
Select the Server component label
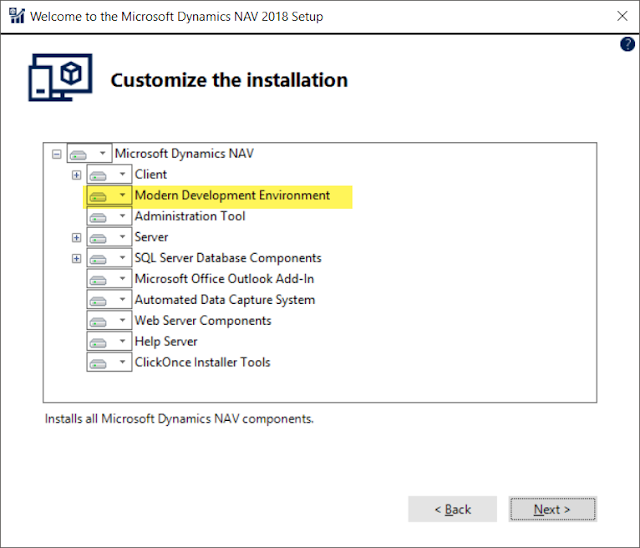pos(151,237)
